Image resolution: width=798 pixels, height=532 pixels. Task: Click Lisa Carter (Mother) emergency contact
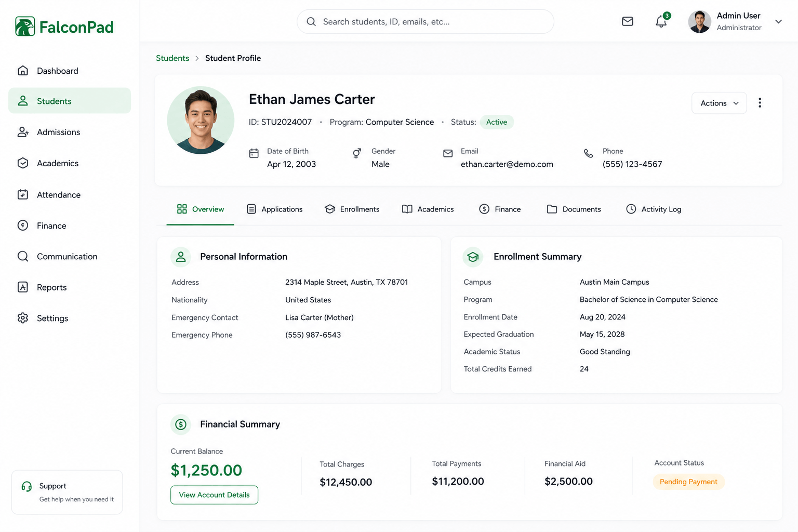[x=320, y=317]
